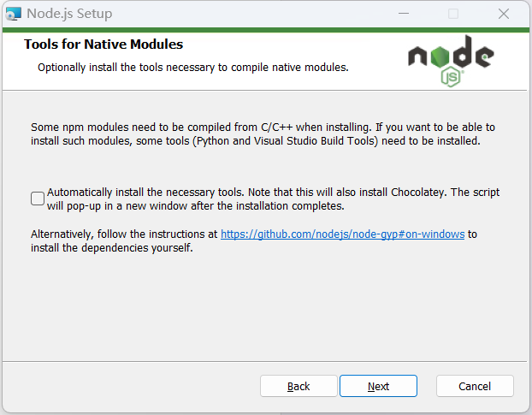
Task: Open the node-gyp on-windows GitHub link
Action: coord(342,234)
